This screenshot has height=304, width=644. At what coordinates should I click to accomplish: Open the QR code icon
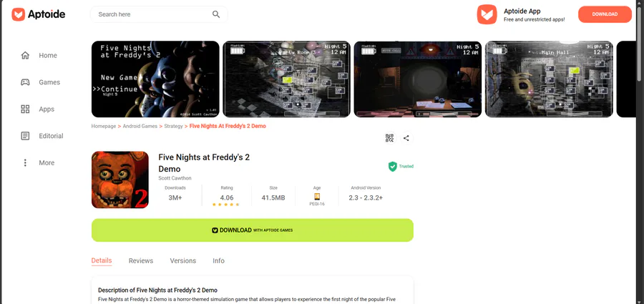(389, 138)
